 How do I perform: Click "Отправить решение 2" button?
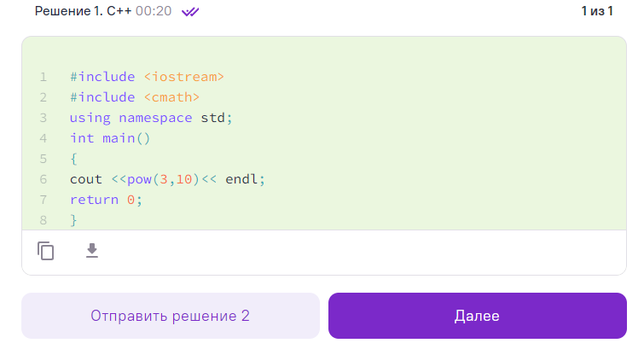(171, 316)
